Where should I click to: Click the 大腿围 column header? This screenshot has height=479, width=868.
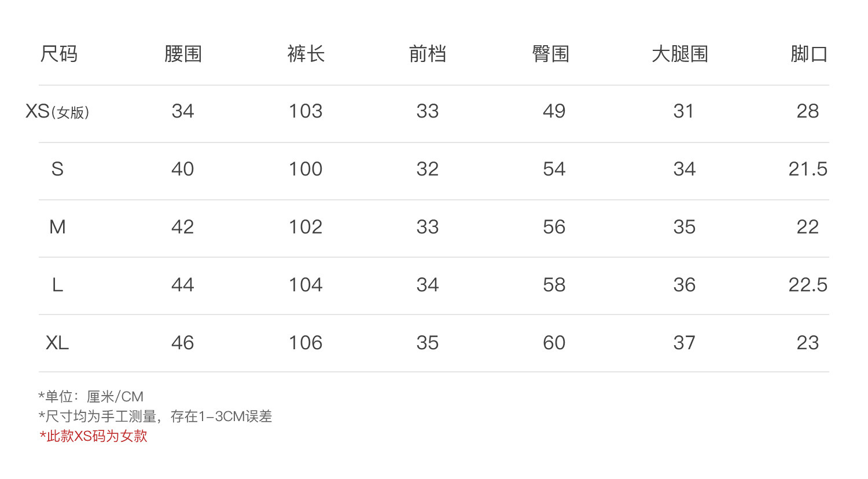coord(680,54)
